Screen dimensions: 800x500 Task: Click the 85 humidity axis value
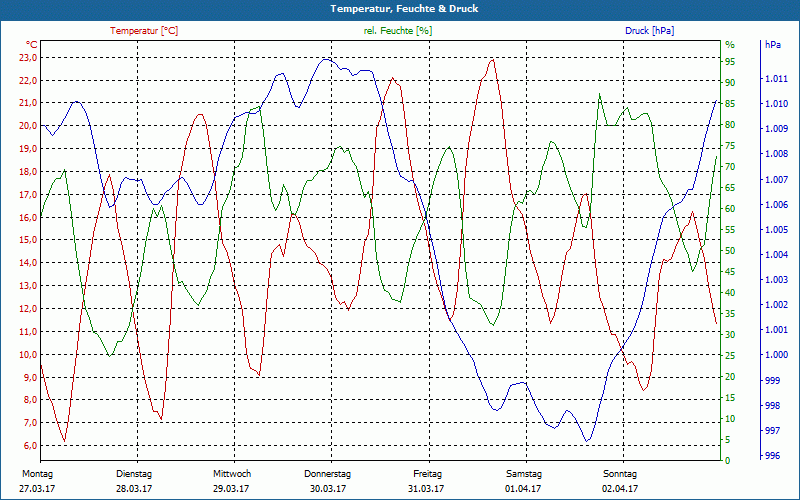730,104
